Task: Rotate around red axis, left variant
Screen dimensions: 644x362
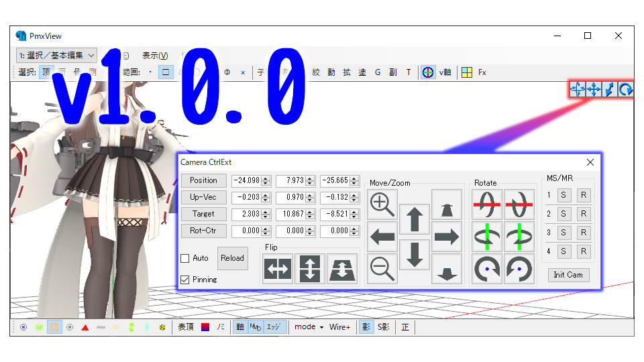Action: (x=487, y=204)
